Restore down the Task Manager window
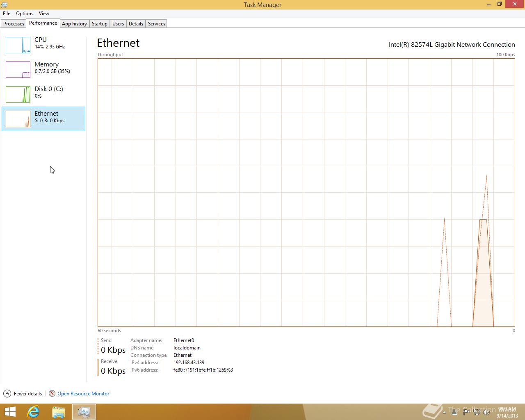525x420 pixels. (x=500, y=4)
